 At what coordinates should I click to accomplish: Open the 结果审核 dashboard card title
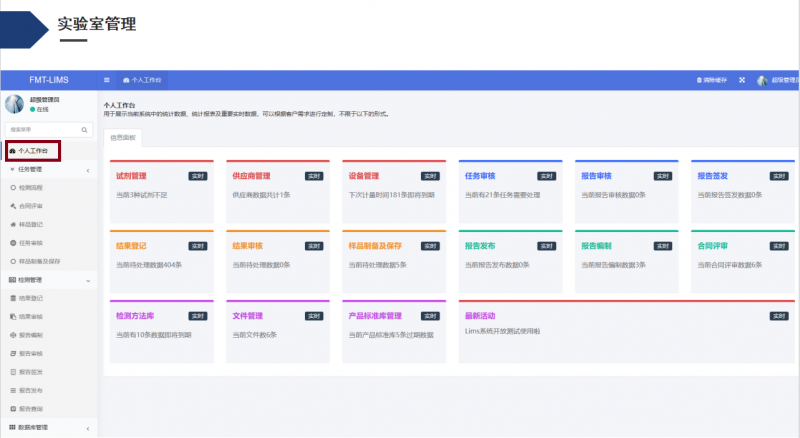247,246
